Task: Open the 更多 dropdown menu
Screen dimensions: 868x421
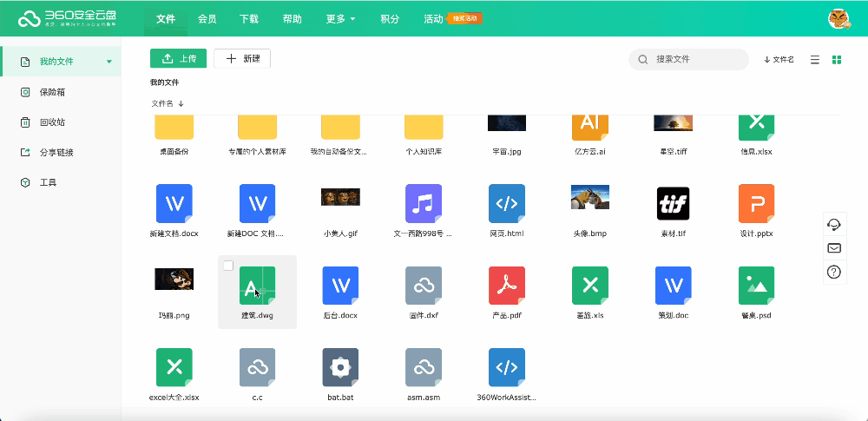Action: [340, 19]
